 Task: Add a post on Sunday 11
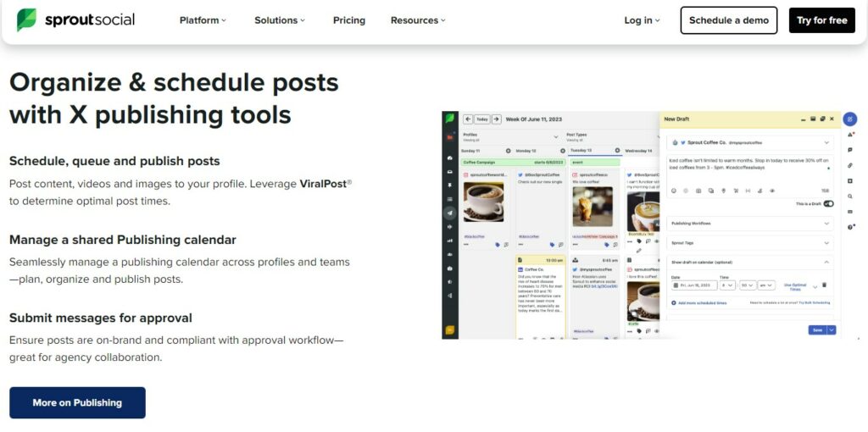(509, 151)
